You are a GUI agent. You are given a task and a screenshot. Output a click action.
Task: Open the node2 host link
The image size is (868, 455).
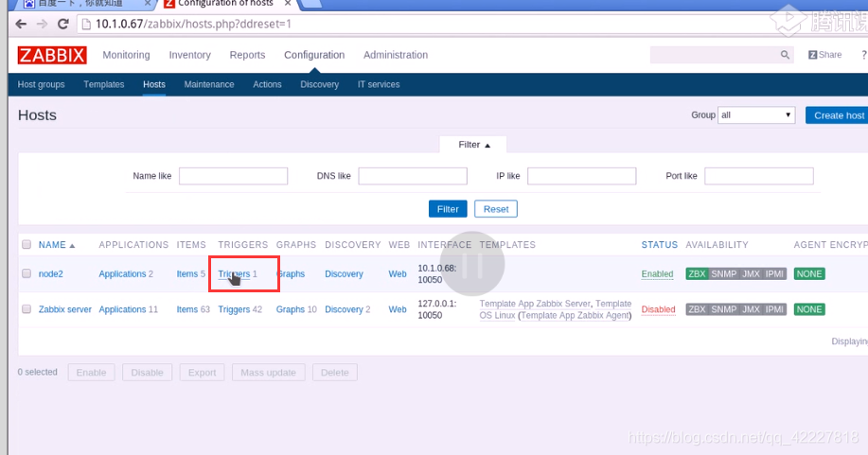coord(51,274)
